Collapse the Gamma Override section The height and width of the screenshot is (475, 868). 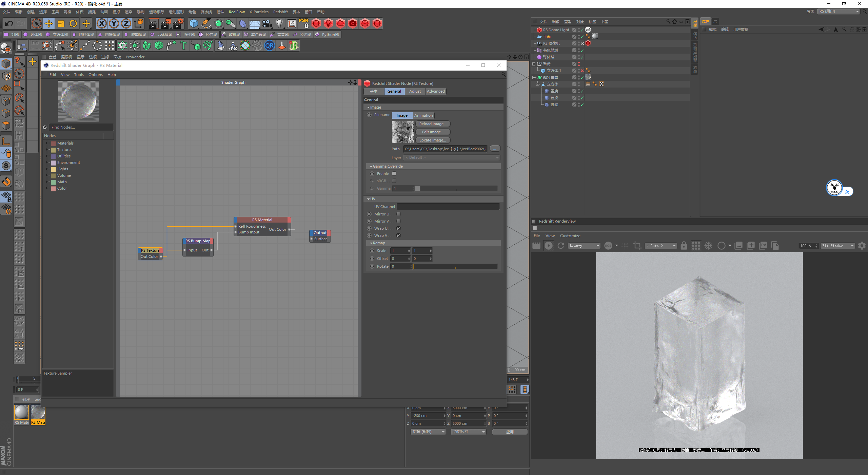pos(371,166)
